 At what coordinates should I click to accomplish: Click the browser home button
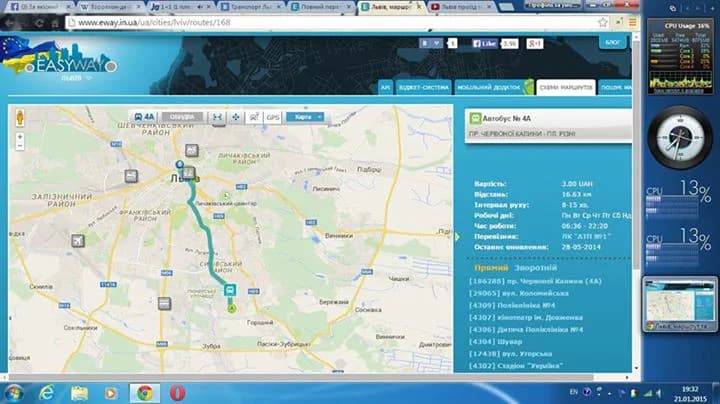click(55, 22)
